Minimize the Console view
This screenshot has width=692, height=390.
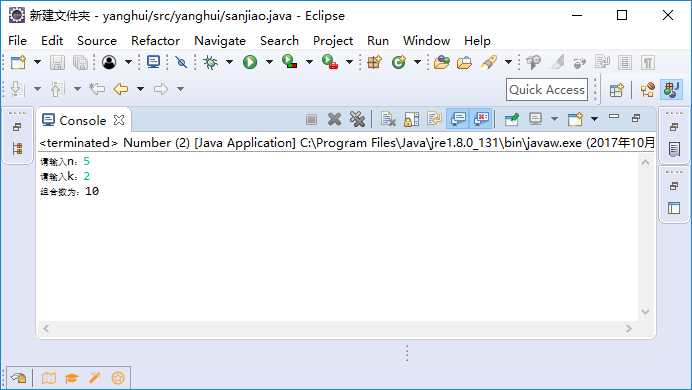614,116
